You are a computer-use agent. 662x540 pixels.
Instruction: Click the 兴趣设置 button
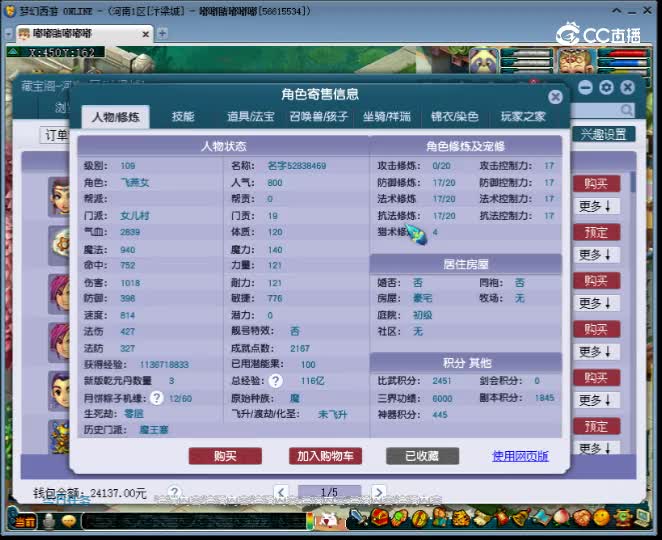pyautogui.click(x=604, y=134)
